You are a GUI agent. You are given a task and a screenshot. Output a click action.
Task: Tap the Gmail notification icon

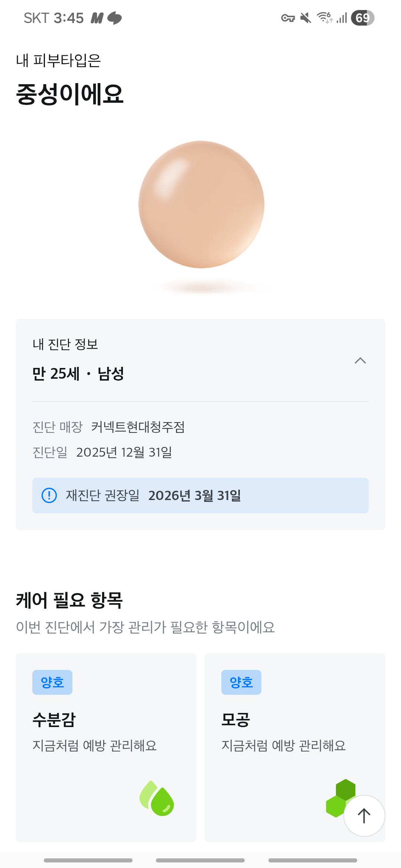pos(97,18)
